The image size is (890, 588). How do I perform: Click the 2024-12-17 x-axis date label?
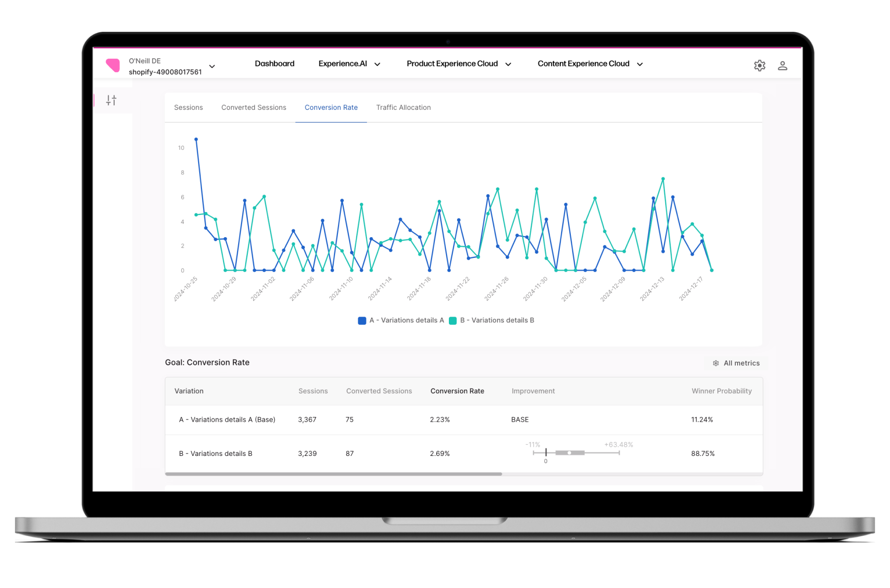point(691,289)
